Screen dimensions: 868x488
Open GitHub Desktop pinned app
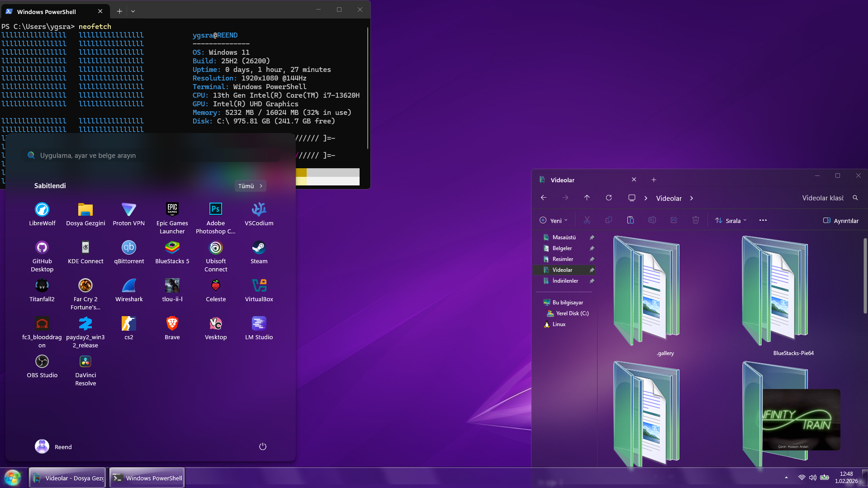[42, 256]
